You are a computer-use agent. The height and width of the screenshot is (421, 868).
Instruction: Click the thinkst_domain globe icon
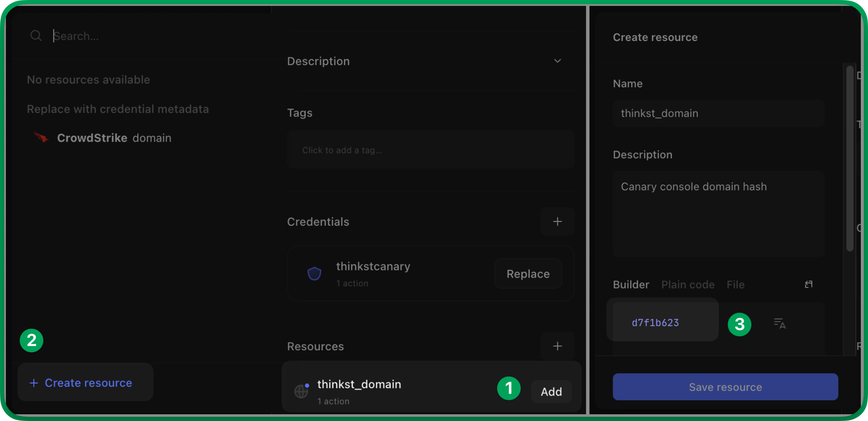(x=301, y=391)
